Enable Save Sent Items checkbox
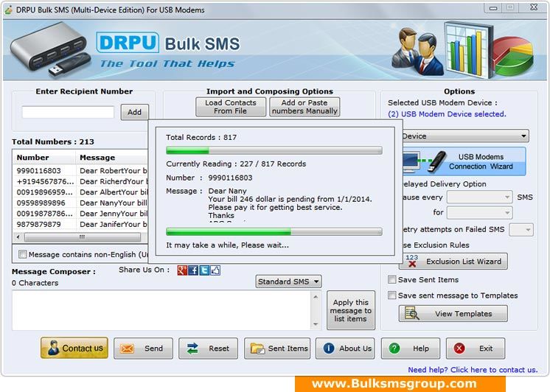The image size is (550, 392). [x=391, y=279]
